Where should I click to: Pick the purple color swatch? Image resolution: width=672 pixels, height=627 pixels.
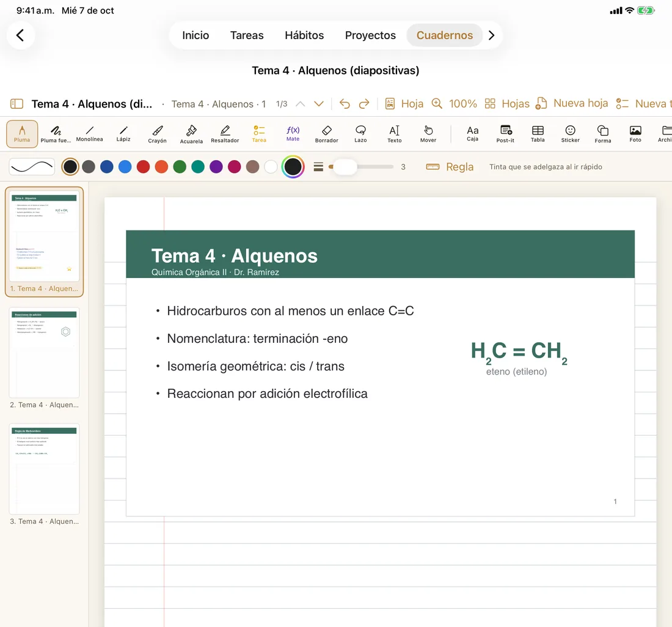pyautogui.click(x=216, y=167)
